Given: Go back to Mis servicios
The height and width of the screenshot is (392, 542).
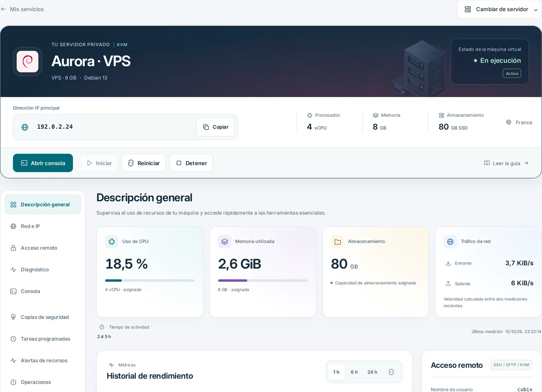Looking at the screenshot, I should [22, 9].
